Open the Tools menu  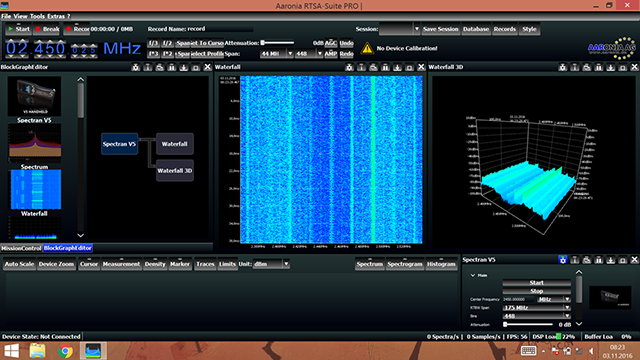click(x=37, y=16)
